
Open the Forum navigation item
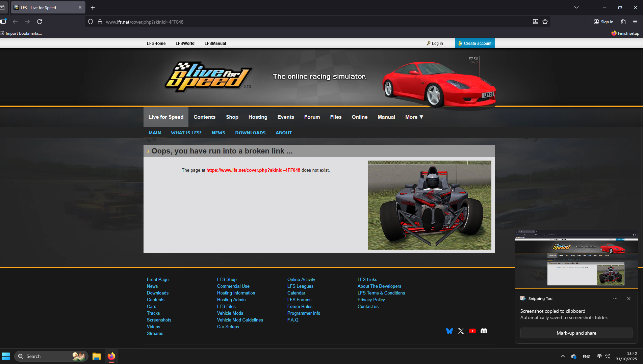tap(312, 117)
